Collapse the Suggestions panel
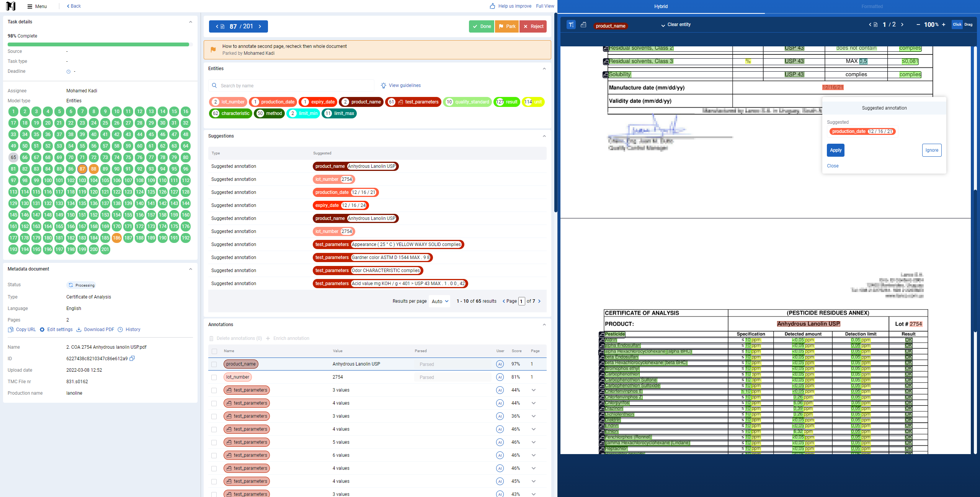Screen dimensions: 980x497 click(544, 136)
